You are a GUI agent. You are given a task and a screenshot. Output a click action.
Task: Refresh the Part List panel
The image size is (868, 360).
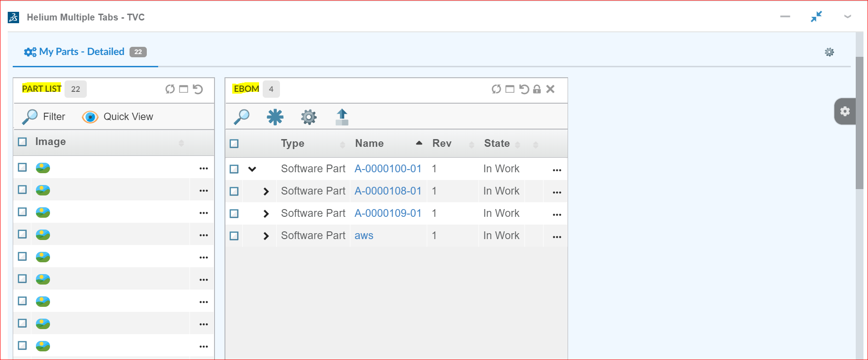coord(170,89)
